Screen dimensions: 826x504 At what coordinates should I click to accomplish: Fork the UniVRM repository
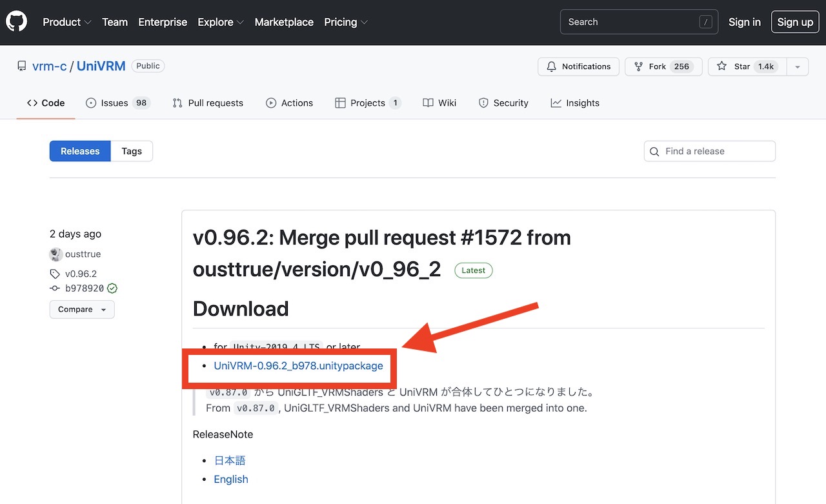click(x=663, y=66)
